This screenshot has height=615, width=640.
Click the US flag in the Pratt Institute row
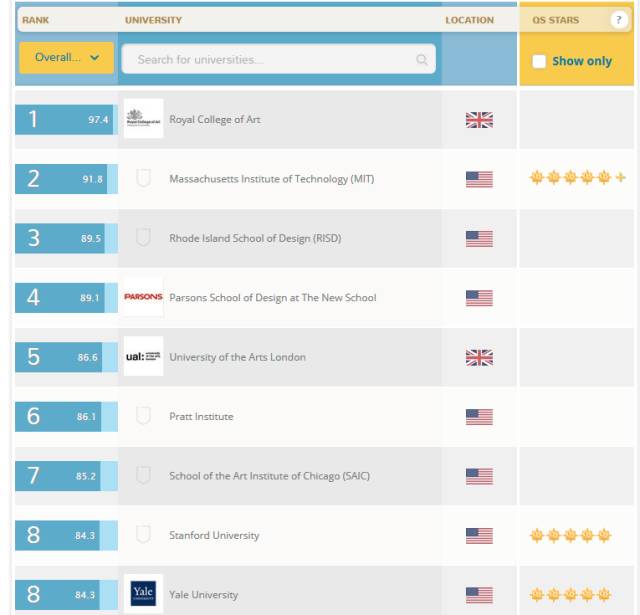[479, 417]
